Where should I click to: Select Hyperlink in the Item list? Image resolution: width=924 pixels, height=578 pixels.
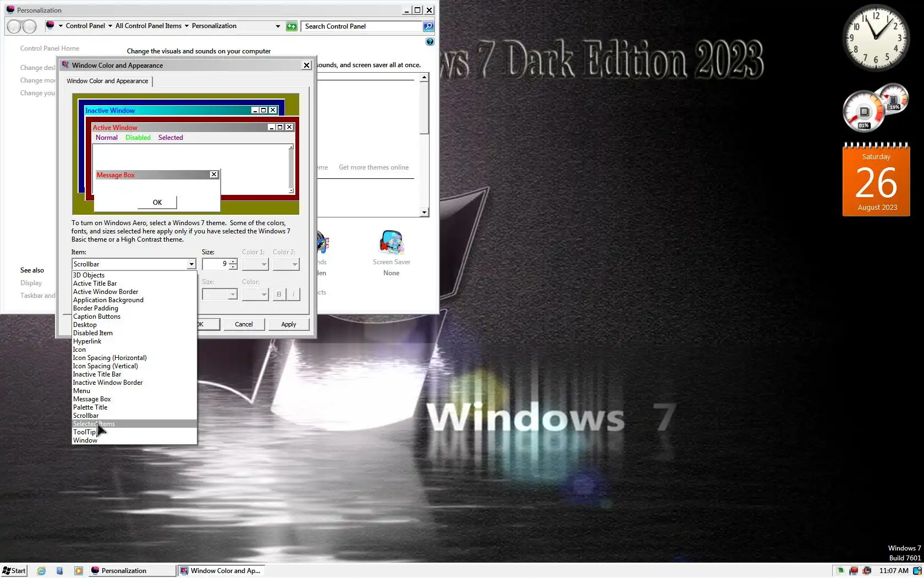pyautogui.click(x=134, y=341)
